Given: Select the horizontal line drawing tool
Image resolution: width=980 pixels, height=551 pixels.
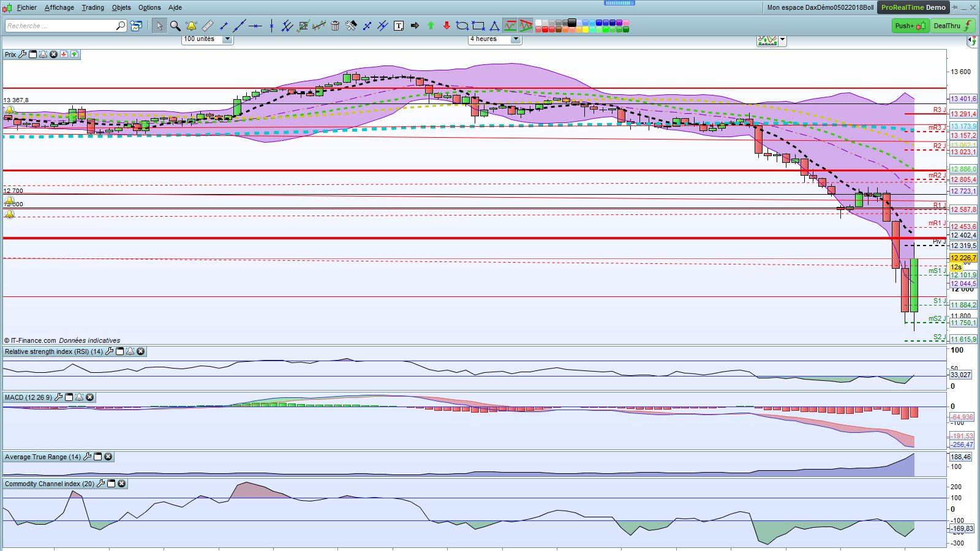Looking at the screenshot, I should tap(255, 26).
